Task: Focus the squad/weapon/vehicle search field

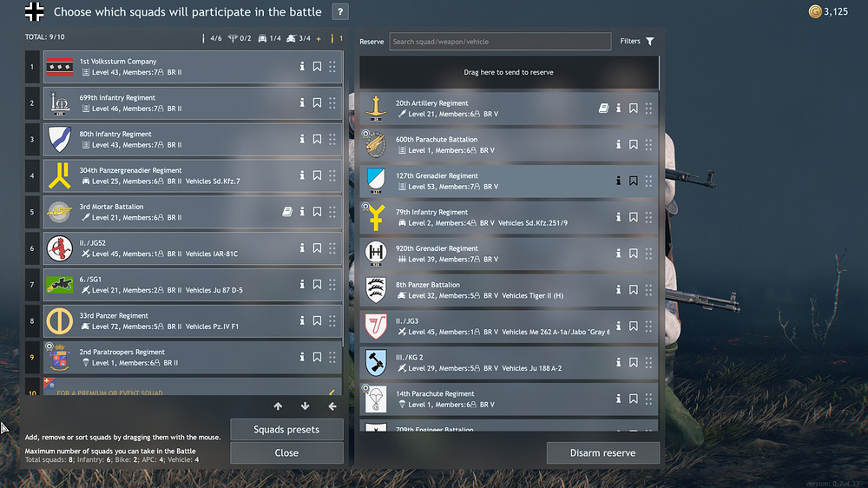Action: click(500, 42)
